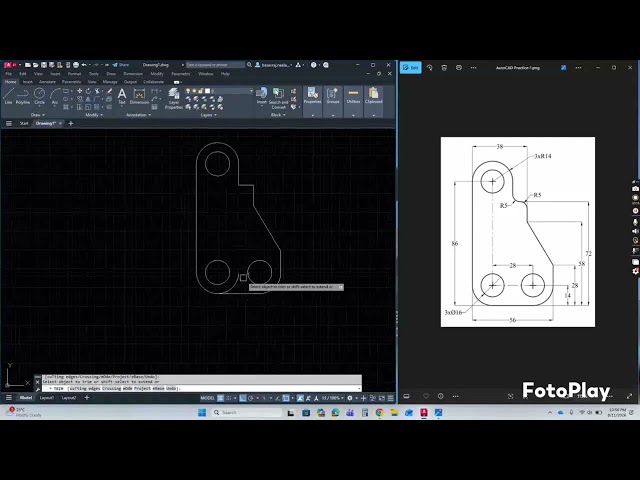Screen dimensions: 640x480
Task: Click the Clipboard panel button
Action: pos(373,98)
